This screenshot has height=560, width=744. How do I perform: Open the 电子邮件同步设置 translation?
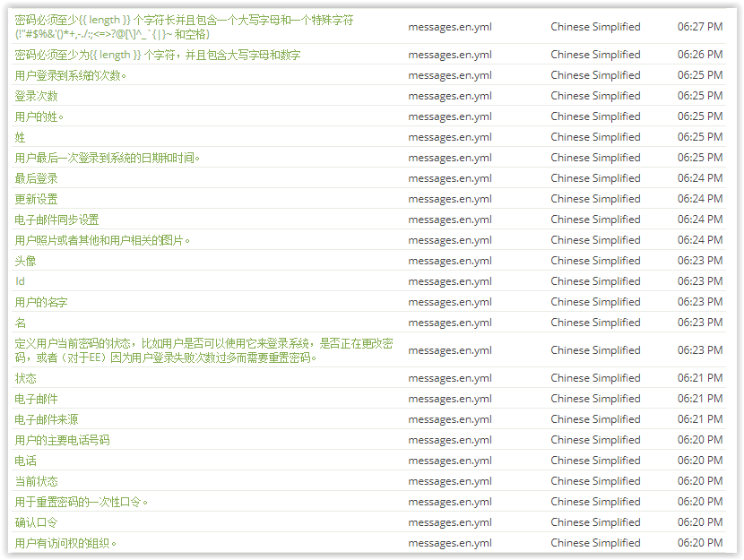coord(57,220)
